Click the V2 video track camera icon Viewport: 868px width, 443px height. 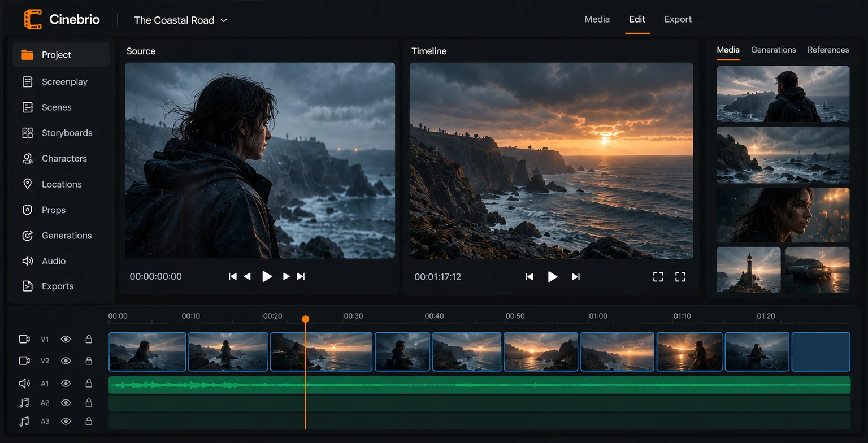pyautogui.click(x=24, y=361)
